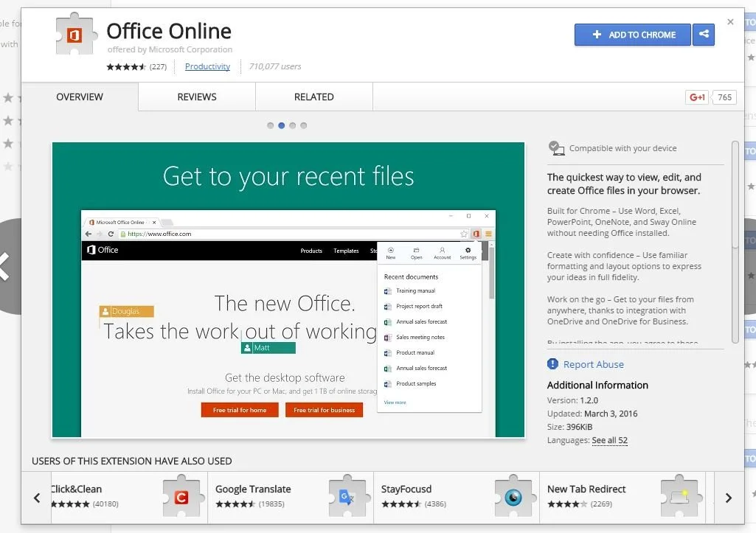
Task: Click the Add to Chrome button
Action: [x=633, y=35]
